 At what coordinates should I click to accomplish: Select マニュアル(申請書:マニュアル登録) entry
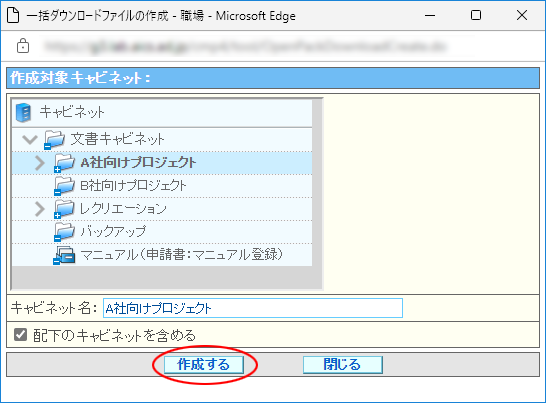pyautogui.click(x=181, y=255)
